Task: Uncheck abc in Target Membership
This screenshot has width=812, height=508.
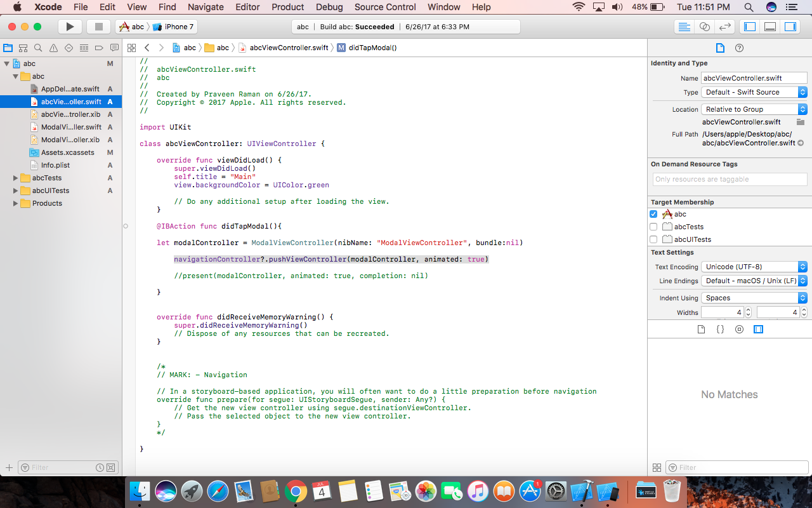Action: (x=653, y=214)
